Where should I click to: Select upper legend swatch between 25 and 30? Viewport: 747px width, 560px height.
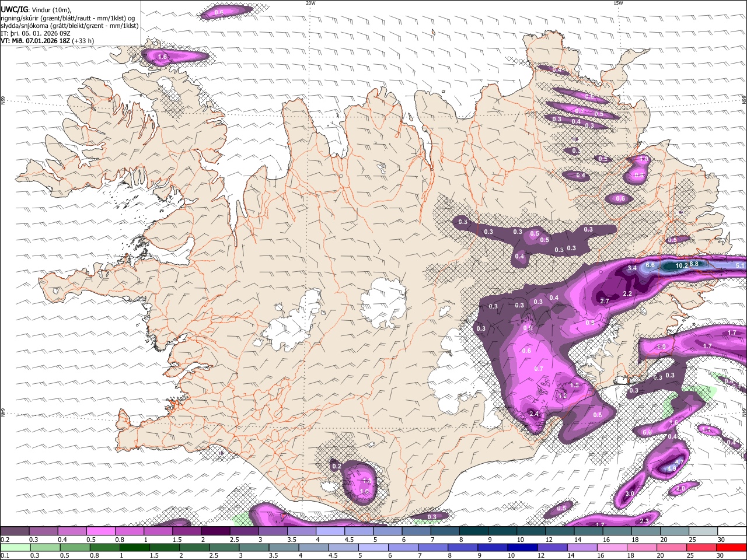[703, 531]
